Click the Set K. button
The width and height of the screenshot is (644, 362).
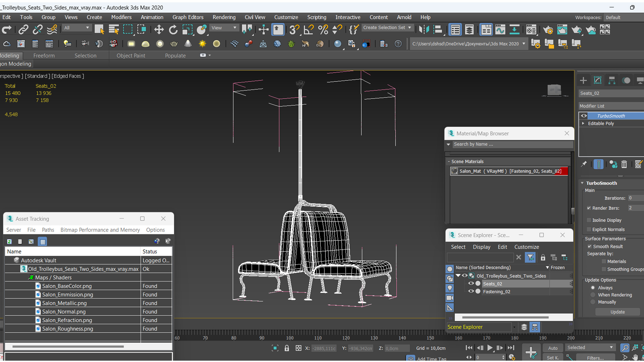click(x=552, y=358)
